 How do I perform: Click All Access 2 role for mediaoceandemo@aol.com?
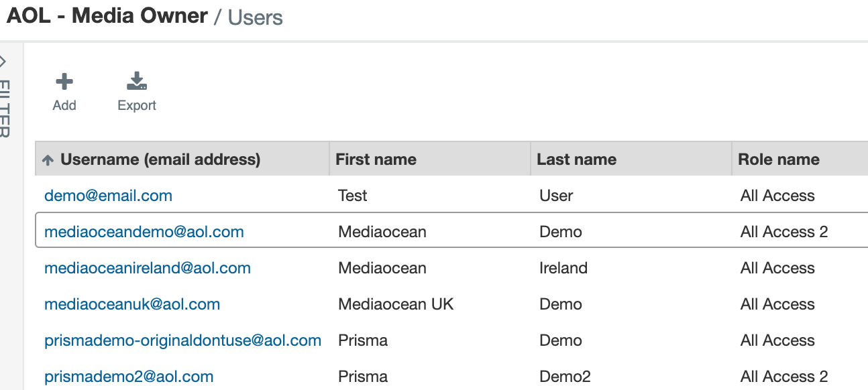(784, 232)
